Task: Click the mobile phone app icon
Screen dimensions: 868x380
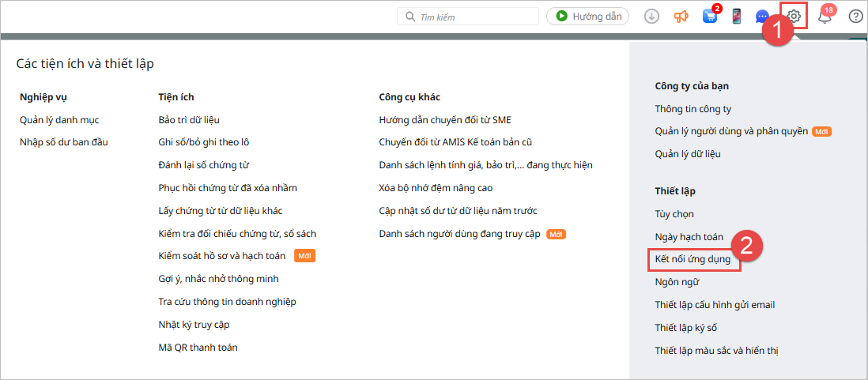Action: pos(736,17)
